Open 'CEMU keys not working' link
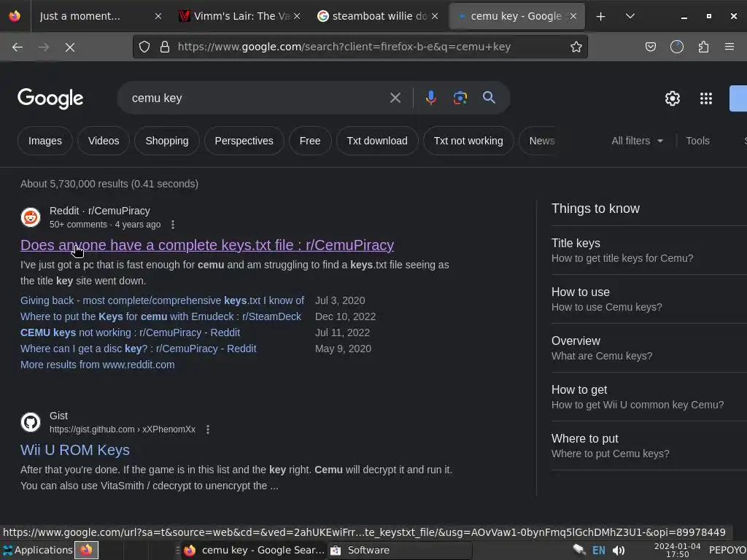The image size is (747, 560). pos(130,332)
